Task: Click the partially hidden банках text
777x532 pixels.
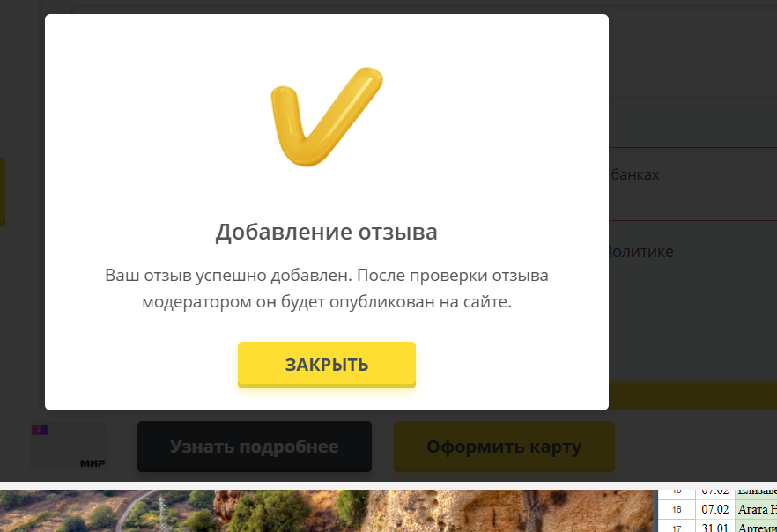Action: [634, 174]
